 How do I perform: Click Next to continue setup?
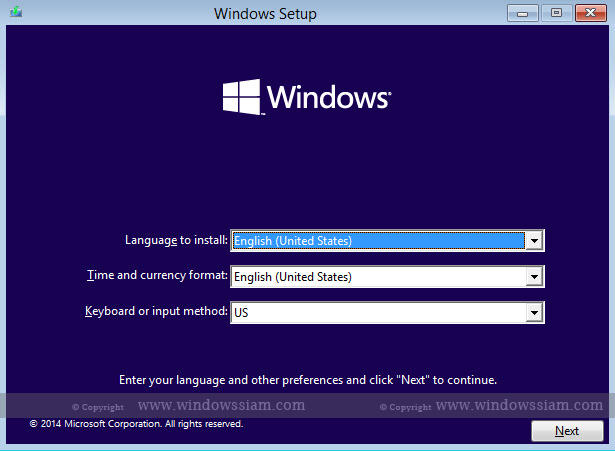(567, 431)
